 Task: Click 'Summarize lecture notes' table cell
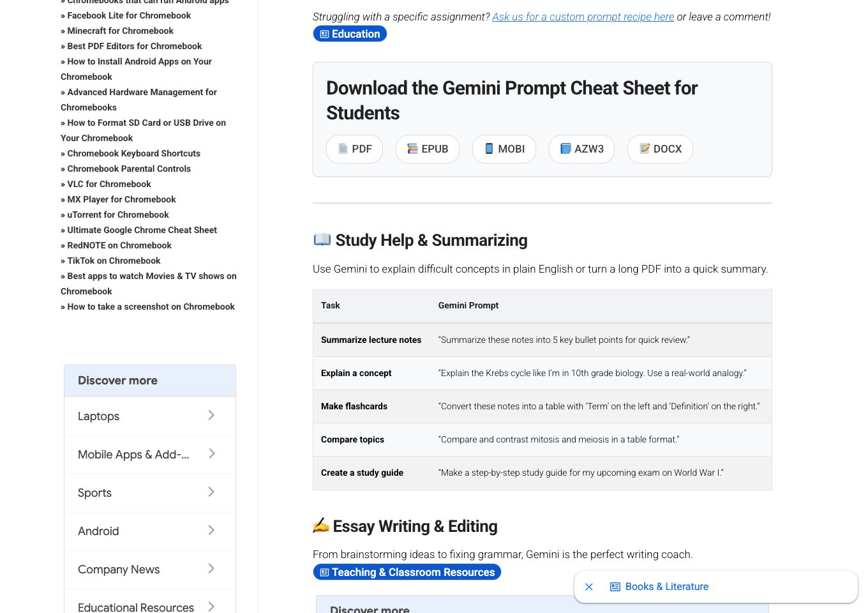click(x=371, y=340)
